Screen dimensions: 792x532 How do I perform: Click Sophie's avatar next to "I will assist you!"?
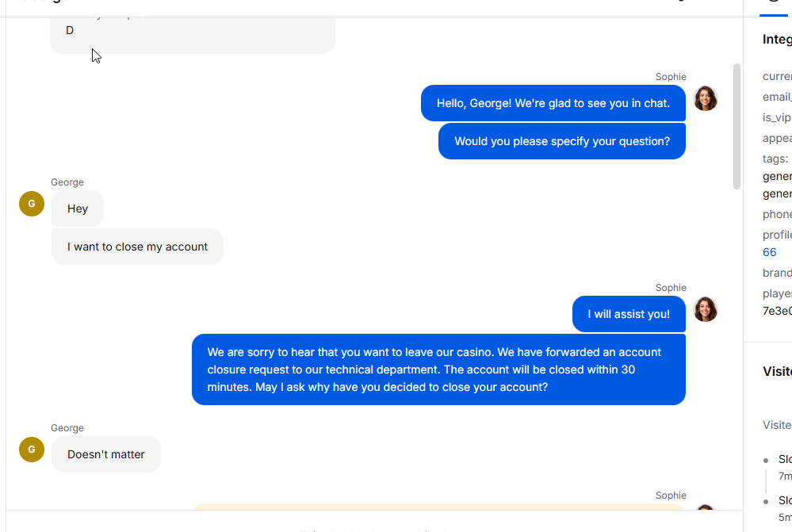coord(705,309)
